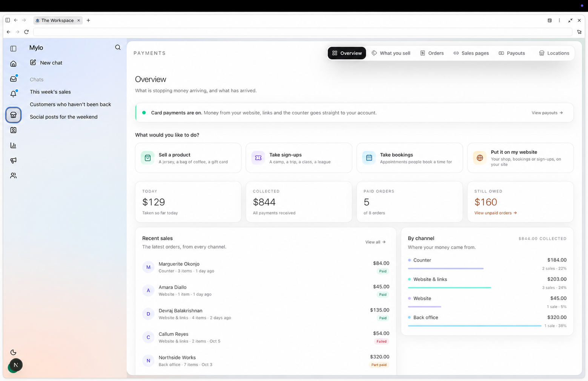Choose the Take bookings card
588x381 pixels.
tap(410, 158)
